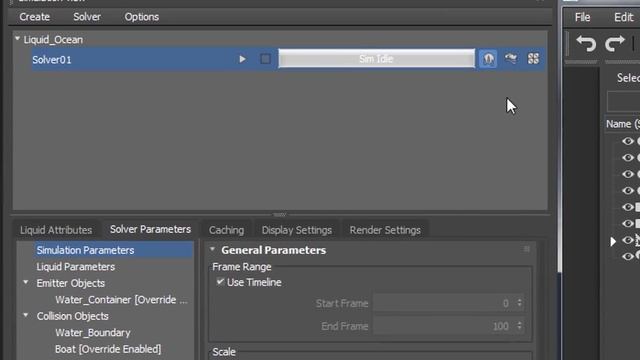This screenshot has width=640, height=360.
Task: Switch to the Solver Parameters tab
Action: pos(150,229)
